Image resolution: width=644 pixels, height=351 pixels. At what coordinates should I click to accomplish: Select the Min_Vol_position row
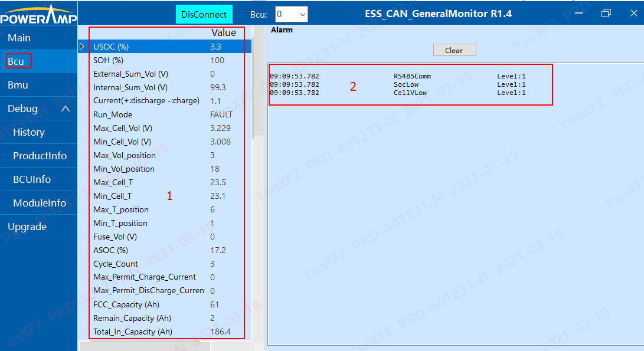coord(165,169)
